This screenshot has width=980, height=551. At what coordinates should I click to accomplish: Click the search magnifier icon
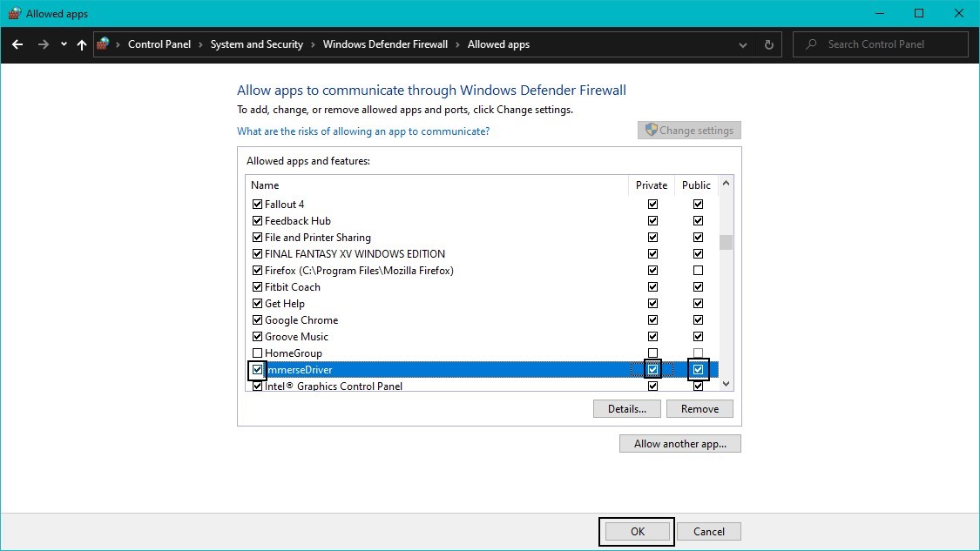pos(811,44)
